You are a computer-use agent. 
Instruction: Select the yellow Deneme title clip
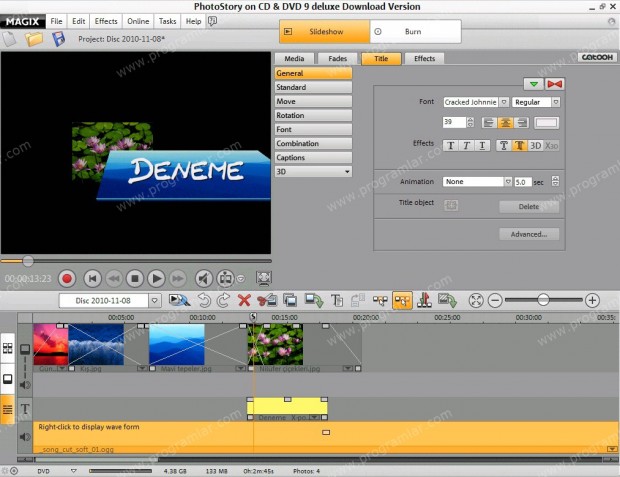pyautogui.click(x=287, y=407)
